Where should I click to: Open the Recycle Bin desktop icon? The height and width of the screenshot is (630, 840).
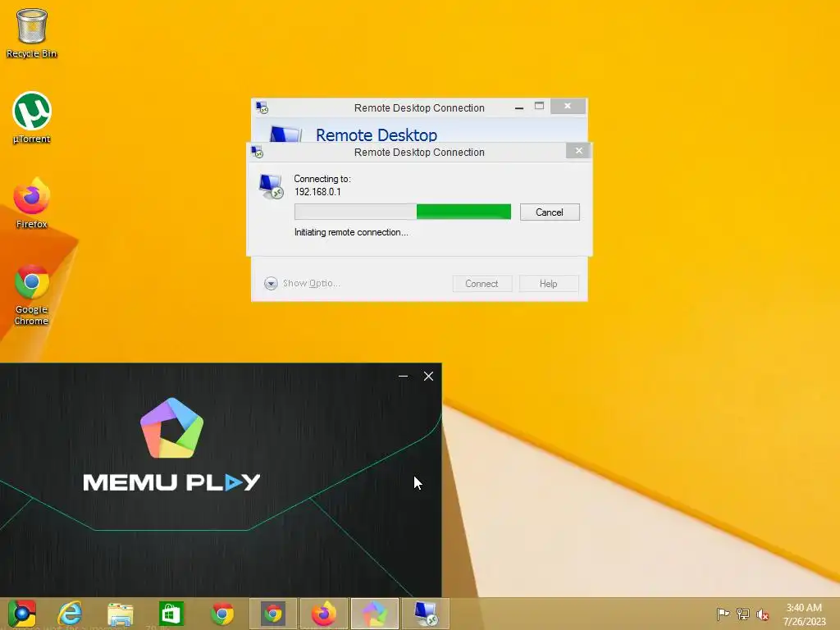pyautogui.click(x=32, y=33)
